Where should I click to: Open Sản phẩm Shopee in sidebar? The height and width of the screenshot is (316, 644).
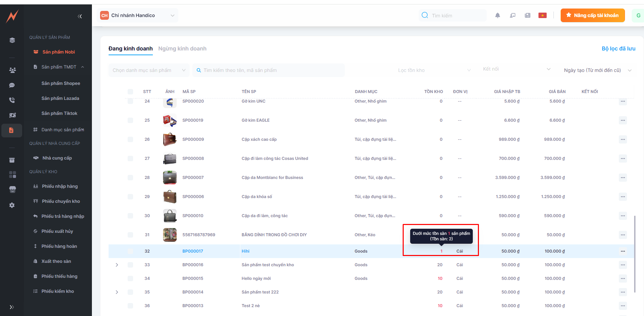pyautogui.click(x=61, y=83)
